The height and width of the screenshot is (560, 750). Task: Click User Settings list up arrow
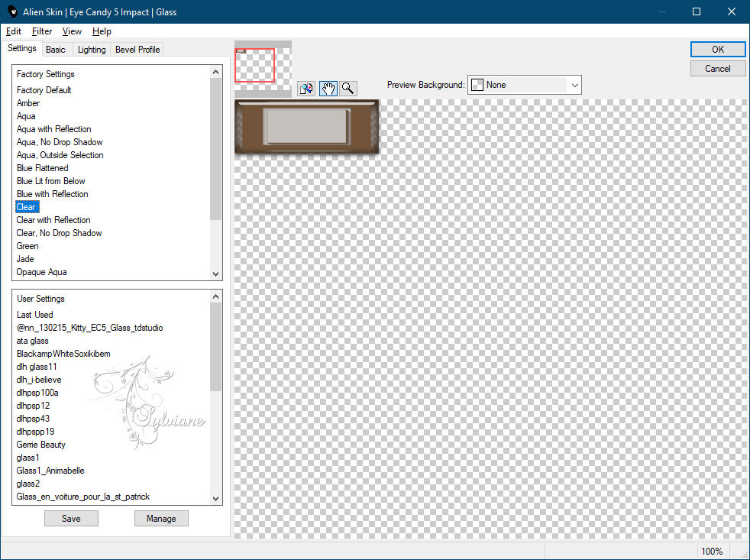215,296
